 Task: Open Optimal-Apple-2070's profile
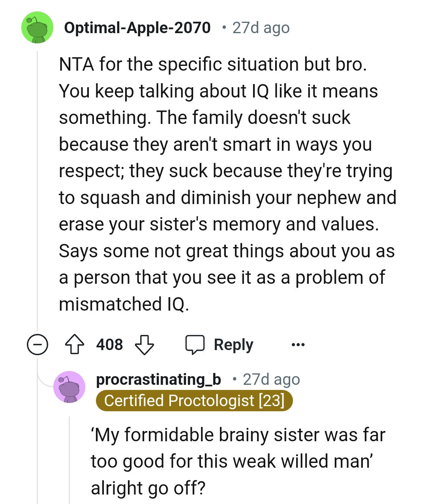click(x=137, y=28)
